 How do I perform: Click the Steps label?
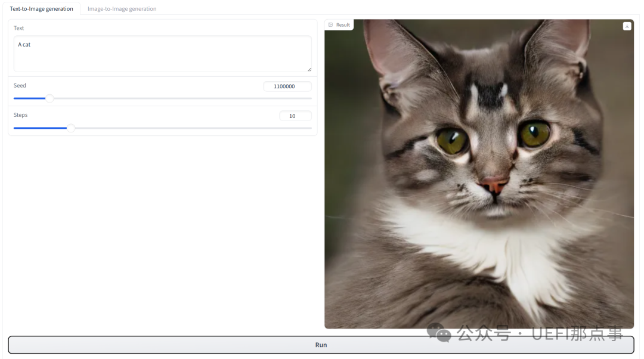point(21,114)
